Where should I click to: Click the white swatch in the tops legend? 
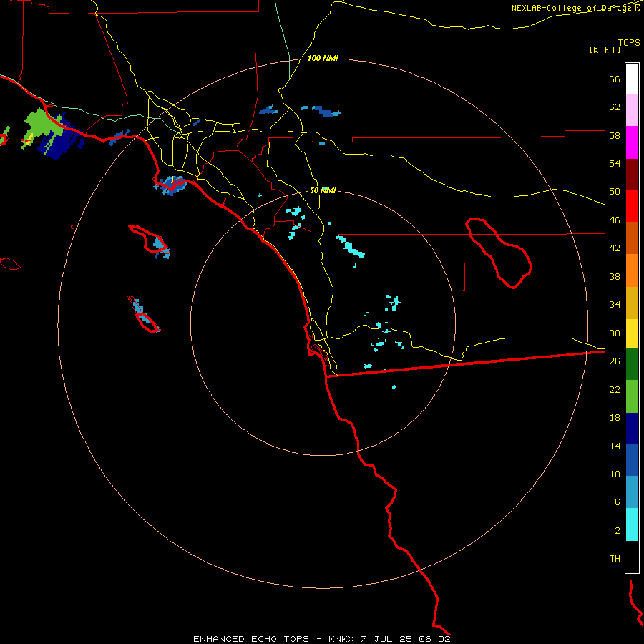click(632, 79)
